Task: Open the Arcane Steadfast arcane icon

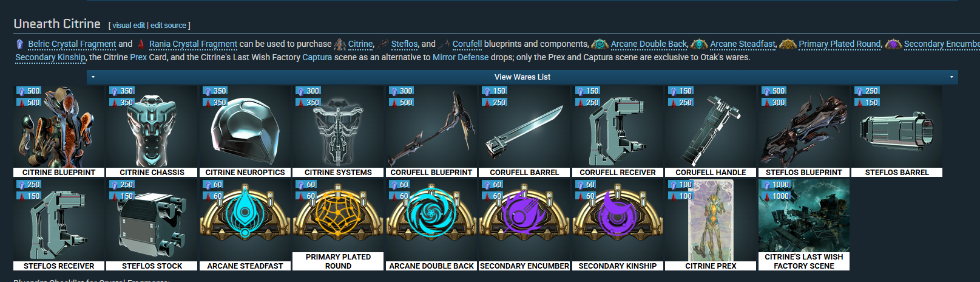Action: click(x=245, y=220)
